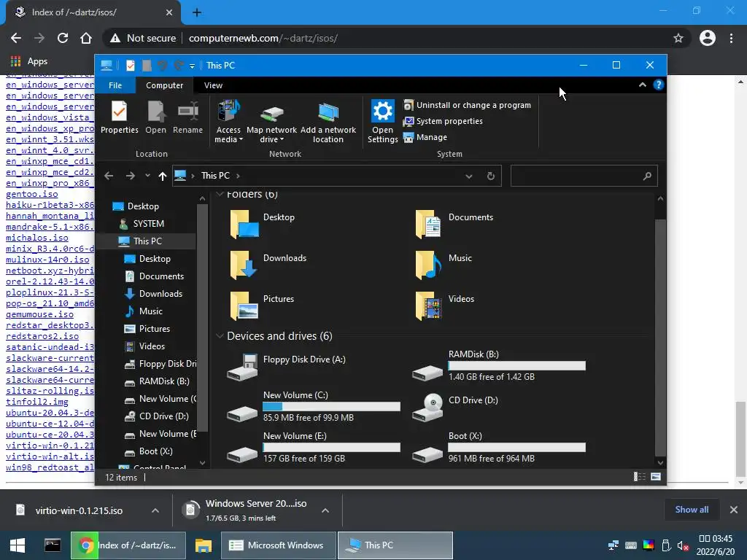747x560 pixels.
Task: Select the Desktop folder in main pane
Action: pos(263,224)
